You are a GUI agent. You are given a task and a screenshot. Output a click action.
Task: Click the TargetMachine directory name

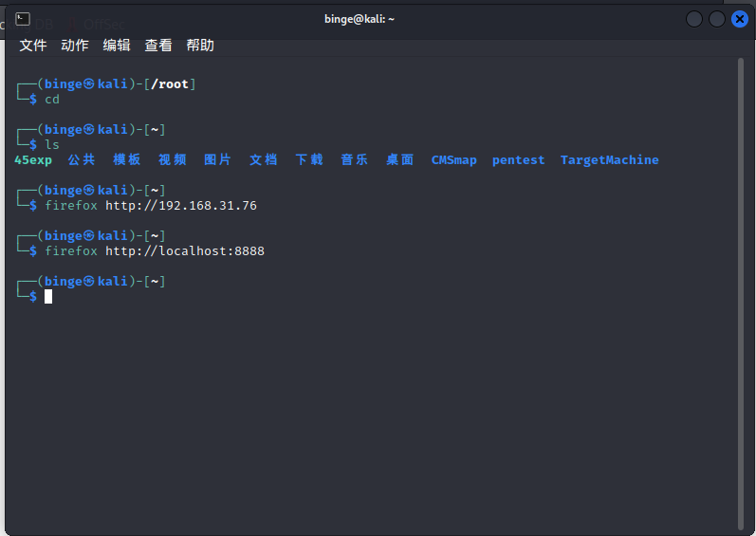coord(609,160)
